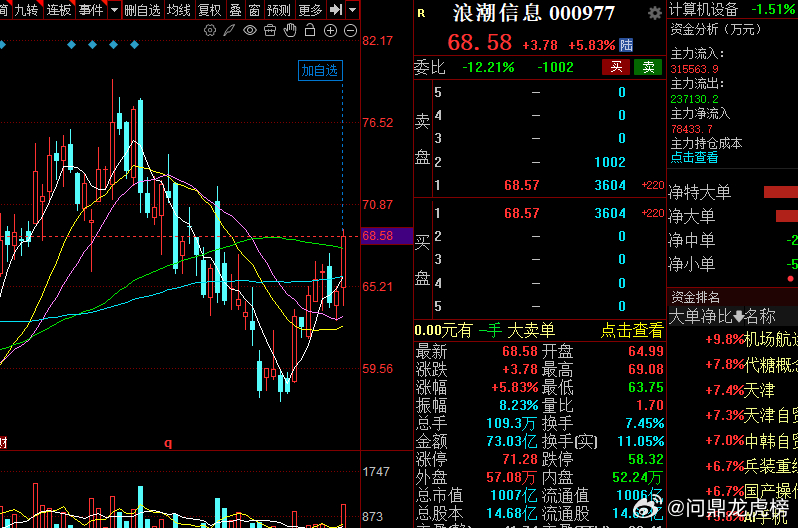Image resolution: width=798 pixels, height=528 pixels.
Task: Click the 量比 value 1.70
Action: coord(650,406)
